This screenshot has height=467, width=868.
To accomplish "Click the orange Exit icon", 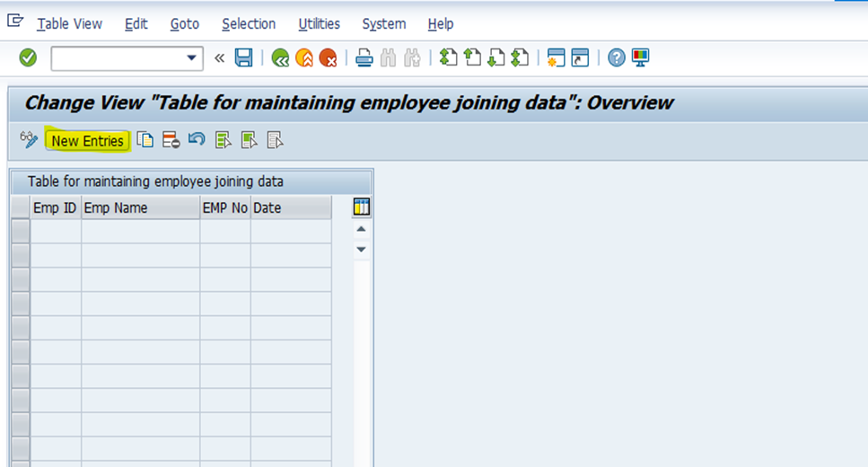I will (304, 57).
